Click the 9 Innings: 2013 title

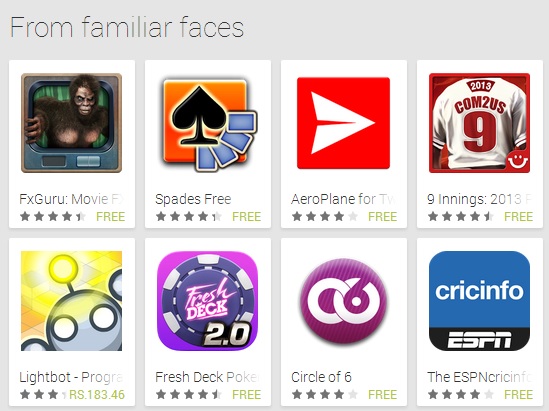click(479, 199)
